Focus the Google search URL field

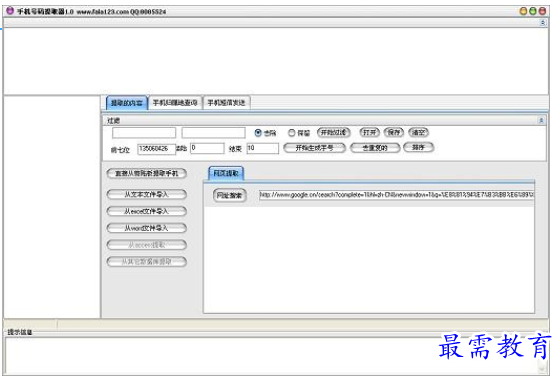point(396,195)
